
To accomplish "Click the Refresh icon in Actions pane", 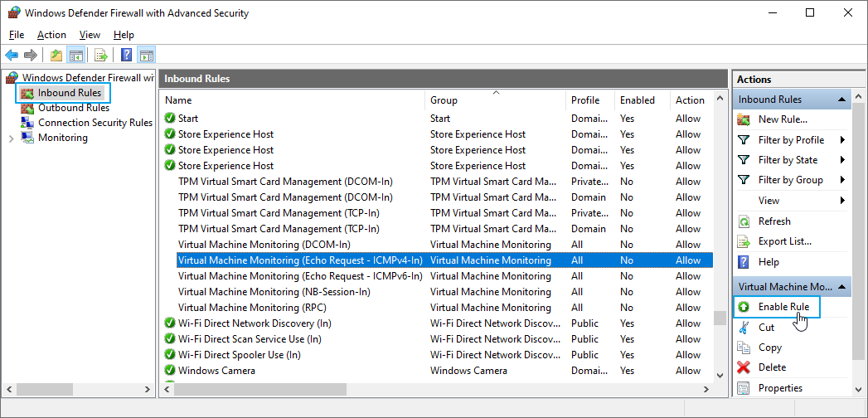I will pos(744,221).
